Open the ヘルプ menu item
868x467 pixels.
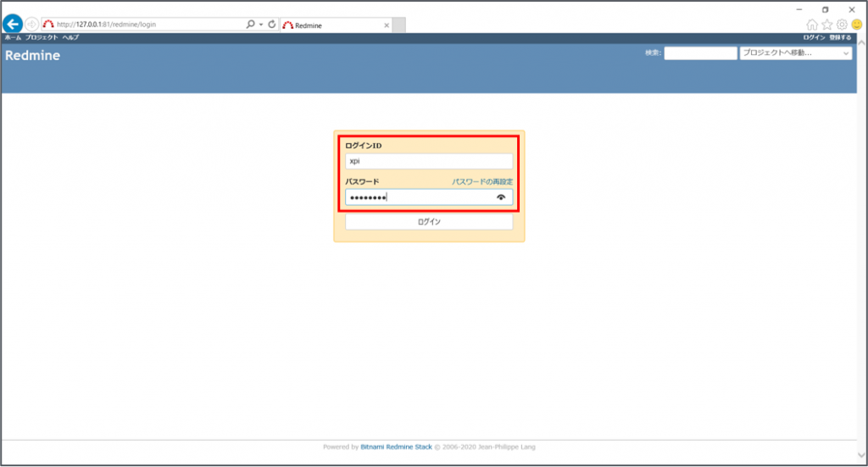70,38
